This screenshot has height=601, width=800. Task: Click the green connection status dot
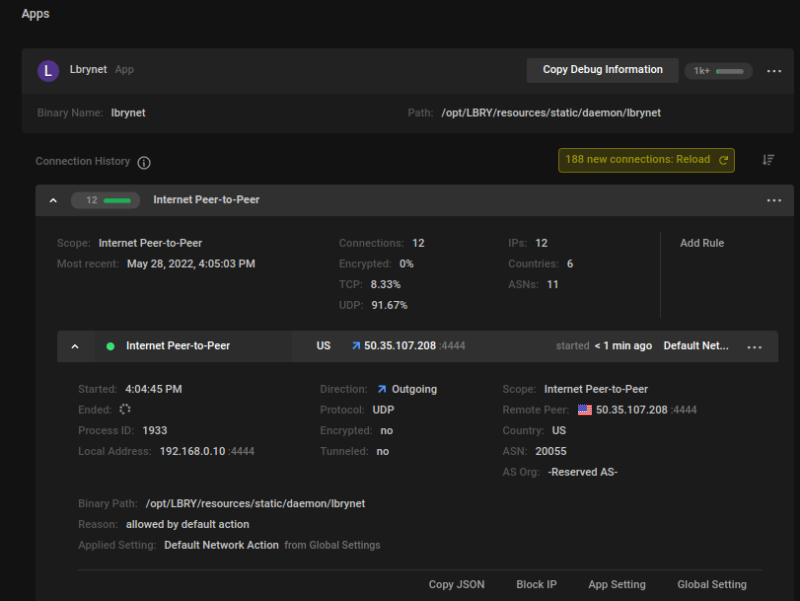(x=110, y=346)
